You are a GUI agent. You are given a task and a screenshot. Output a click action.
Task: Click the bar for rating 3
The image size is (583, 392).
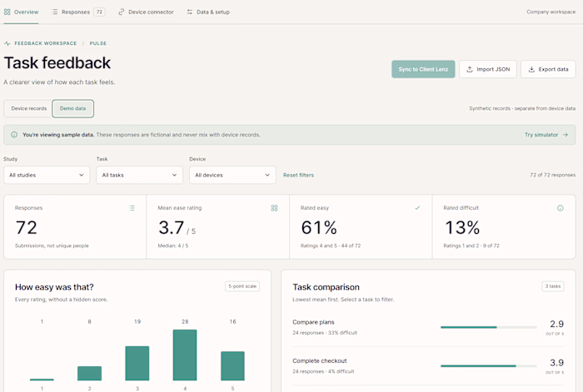(x=137, y=363)
